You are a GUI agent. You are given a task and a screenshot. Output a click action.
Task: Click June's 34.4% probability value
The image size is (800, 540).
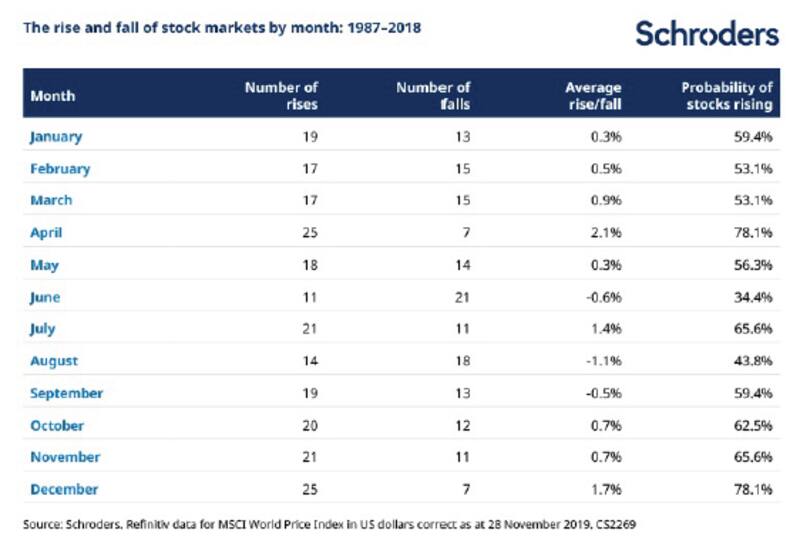(x=754, y=297)
